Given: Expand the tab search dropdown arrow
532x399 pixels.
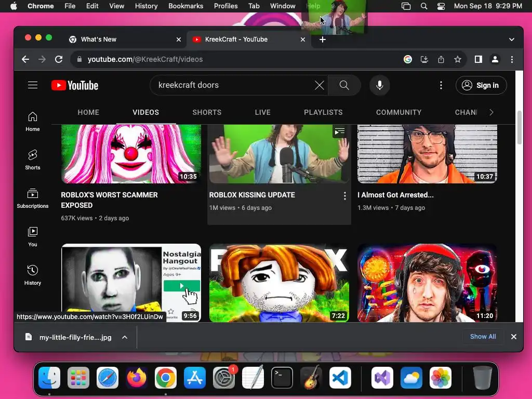Looking at the screenshot, I should click(511, 39).
